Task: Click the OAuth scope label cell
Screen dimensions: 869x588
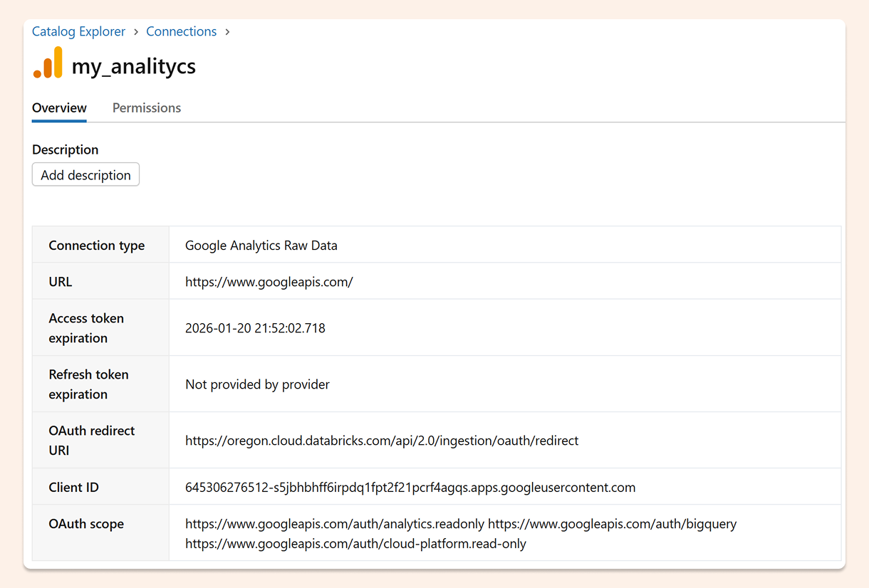Action: 100,533
